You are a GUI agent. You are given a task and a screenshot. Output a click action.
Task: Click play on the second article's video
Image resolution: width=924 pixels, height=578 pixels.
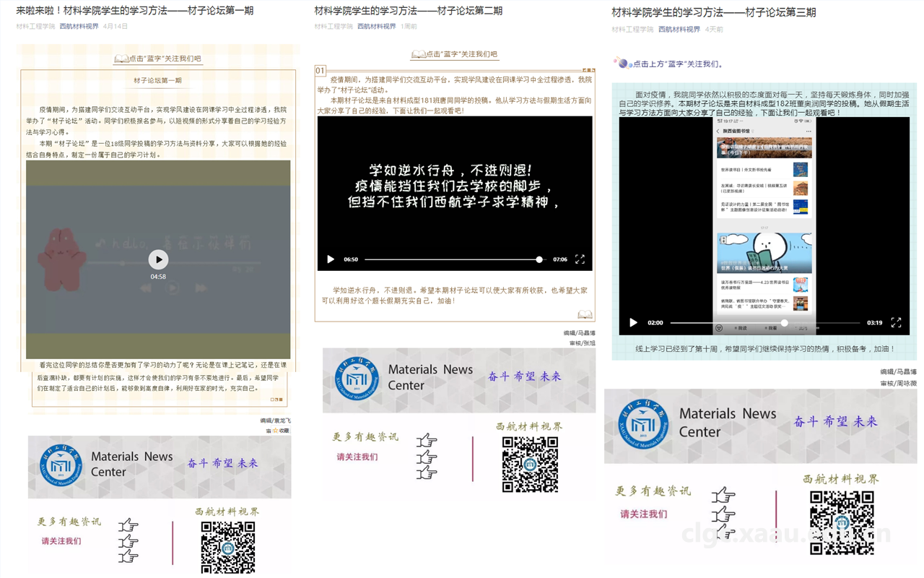(x=331, y=259)
